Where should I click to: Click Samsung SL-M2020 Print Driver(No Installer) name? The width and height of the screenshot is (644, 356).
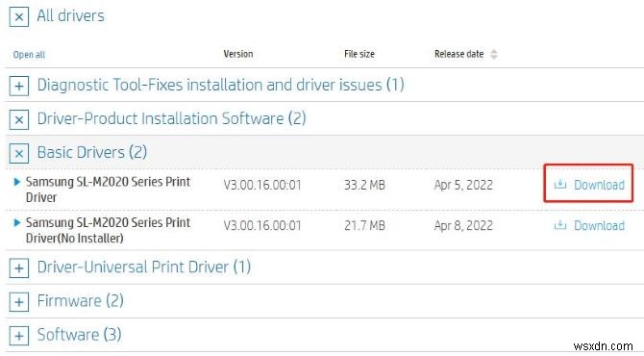coord(108,230)
